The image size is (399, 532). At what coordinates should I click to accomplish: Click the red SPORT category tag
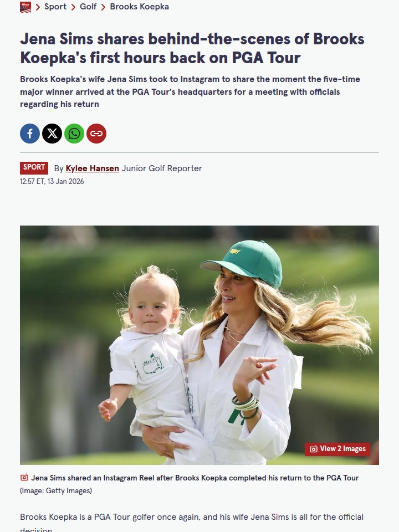(x=34, y=167)
